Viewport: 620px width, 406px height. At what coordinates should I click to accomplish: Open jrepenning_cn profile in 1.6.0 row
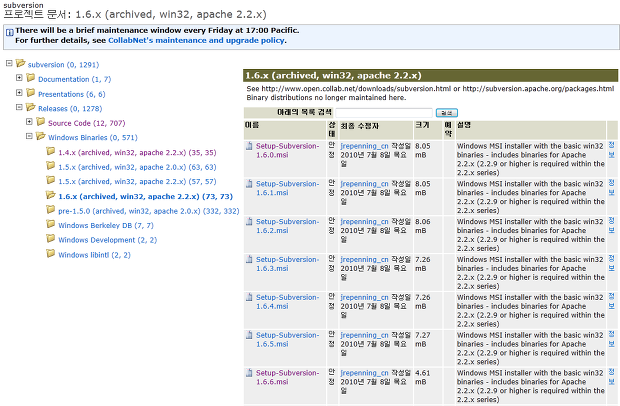click(364, 146)
